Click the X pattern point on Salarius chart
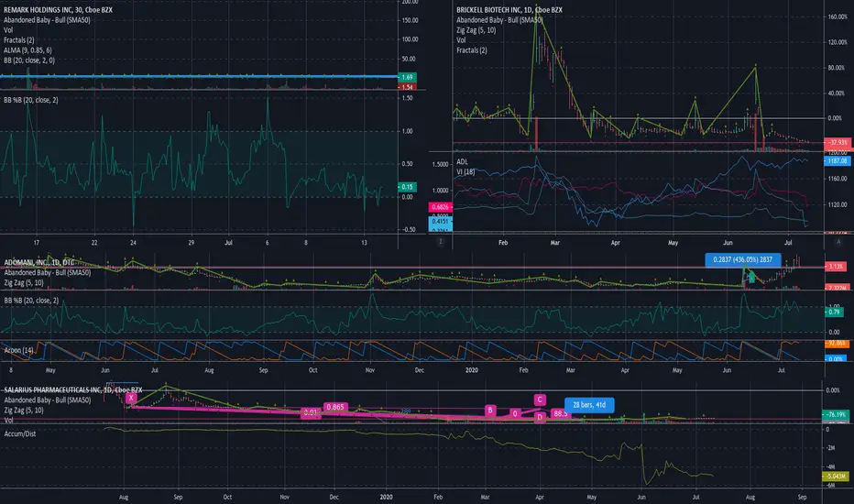 pos(131,398)
